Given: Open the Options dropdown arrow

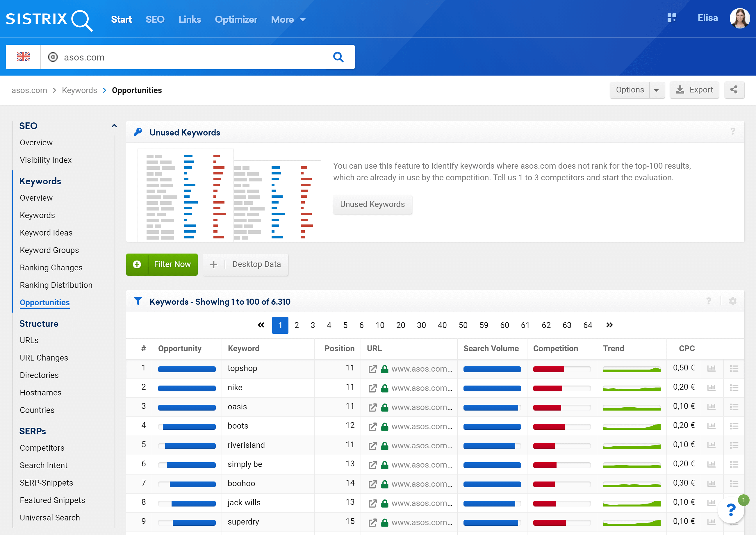Looking at the screenshot, I should [x=657, y=90].
